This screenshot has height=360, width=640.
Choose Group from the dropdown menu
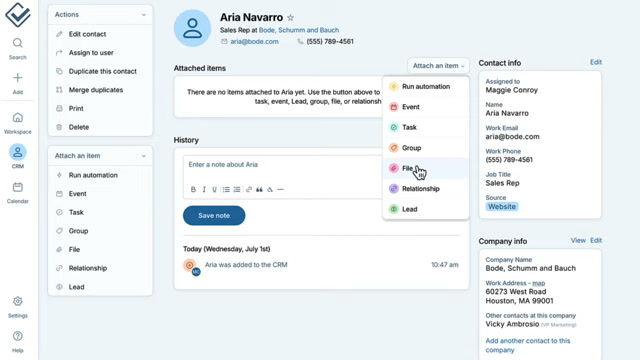click(x=426, y=148)
